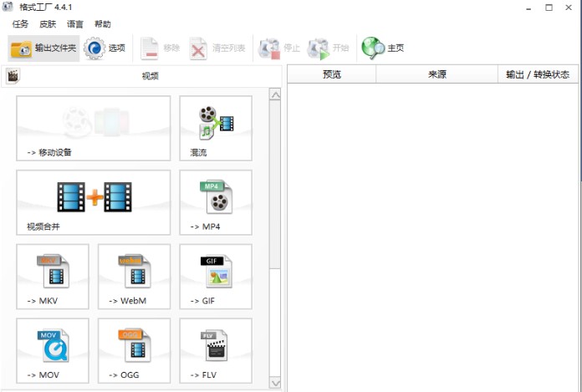Select the 移动设备 mobile device conversion tile
Image resolution: width=582 pixels, height=392 pixels.
click(x=93, y=128)
